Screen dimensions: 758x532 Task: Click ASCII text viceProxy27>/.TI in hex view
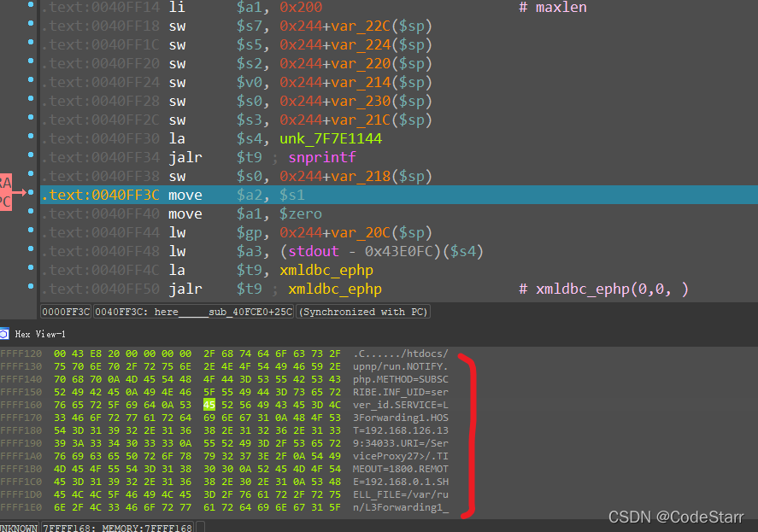coord(400,456)
